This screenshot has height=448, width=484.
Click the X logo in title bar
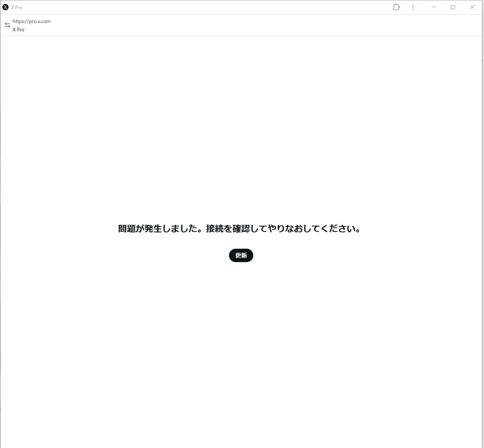point(5,7)
